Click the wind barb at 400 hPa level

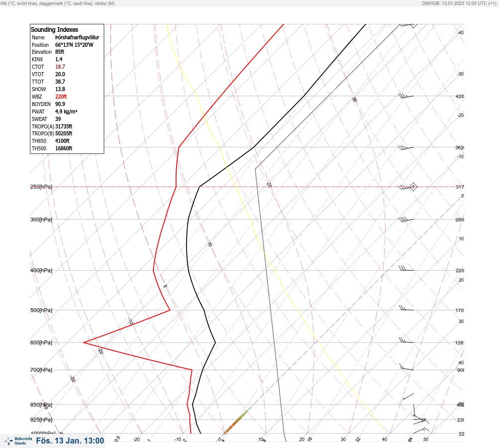click(406, 268)
